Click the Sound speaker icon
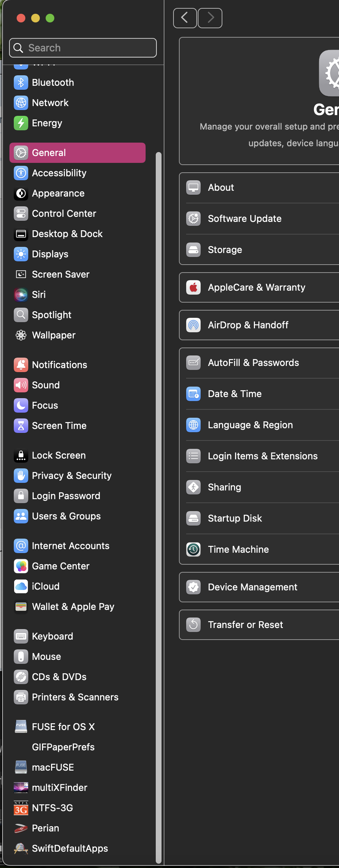Viewport: 339px width, 868px height. tap(21, 385)
